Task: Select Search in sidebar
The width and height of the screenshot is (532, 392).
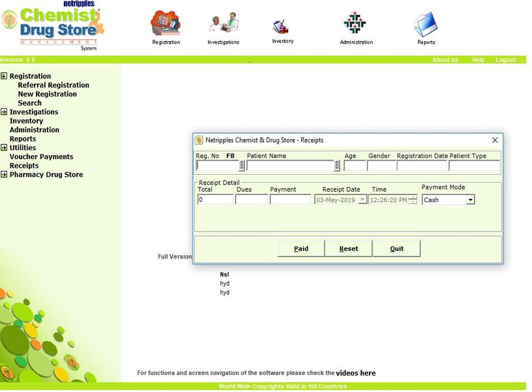Action: [x=29, y=103]
